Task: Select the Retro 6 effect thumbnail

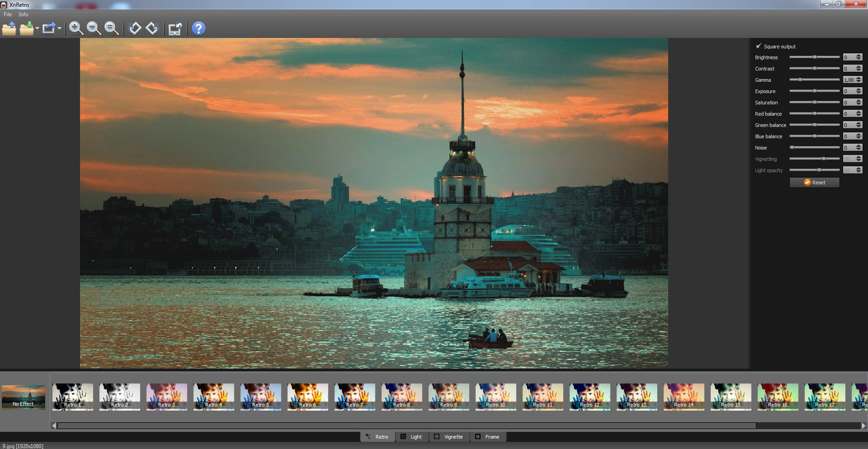Action: [307, 397]
